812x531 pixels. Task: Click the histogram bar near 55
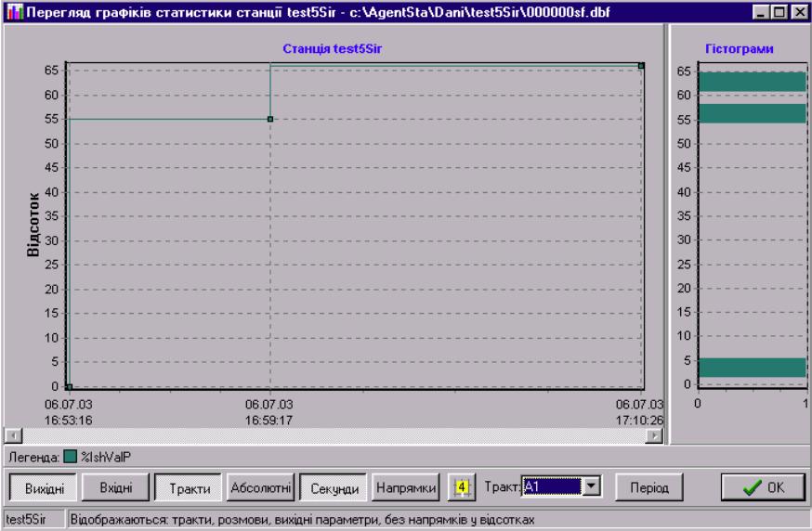(x=752, y=113)
